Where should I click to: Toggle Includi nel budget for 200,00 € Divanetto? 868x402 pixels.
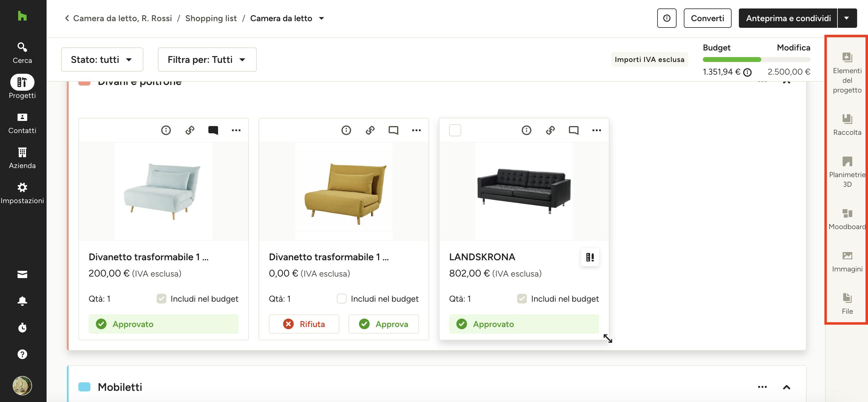pos(162,299)
